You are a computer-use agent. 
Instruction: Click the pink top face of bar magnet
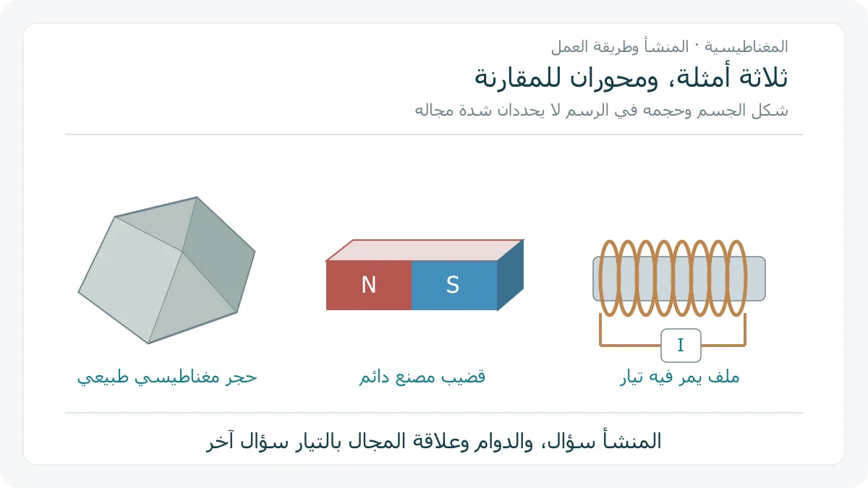[425, 250]
